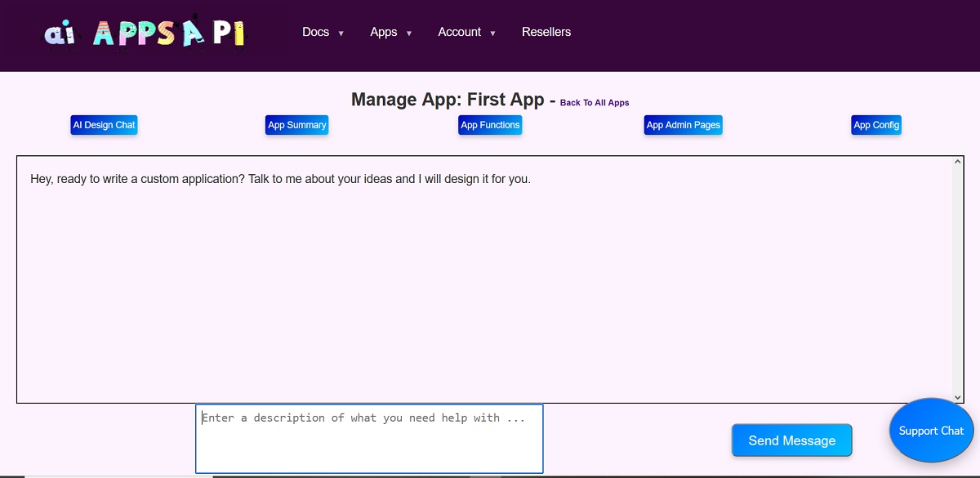The width and height of the screenshot is (980, 478).
Task: Click the chat panel scroll-down arrow
Action: [958, 397]
